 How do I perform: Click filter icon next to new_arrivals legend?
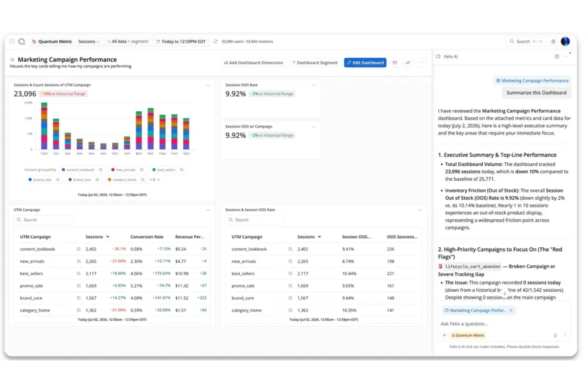coord(141,170)
